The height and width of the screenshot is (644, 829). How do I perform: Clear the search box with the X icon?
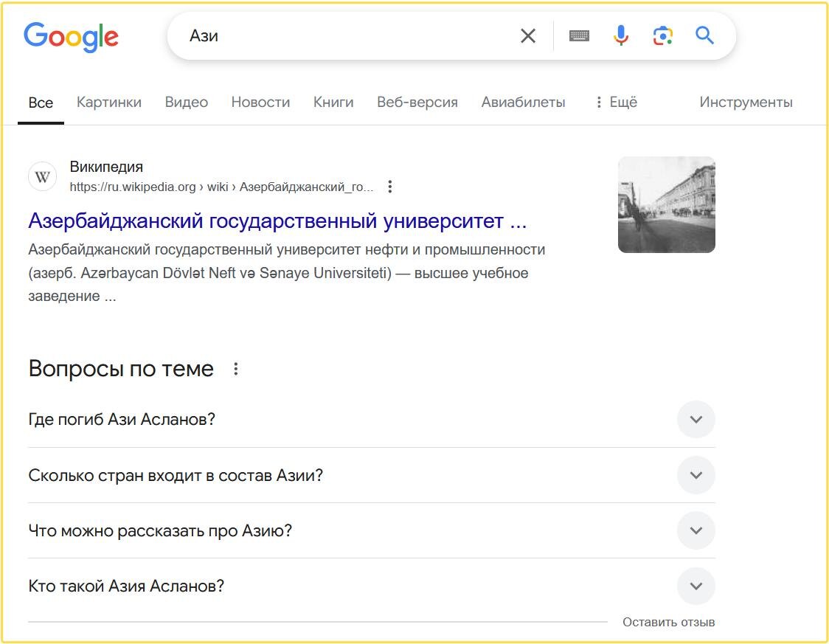tap(527, 36)
